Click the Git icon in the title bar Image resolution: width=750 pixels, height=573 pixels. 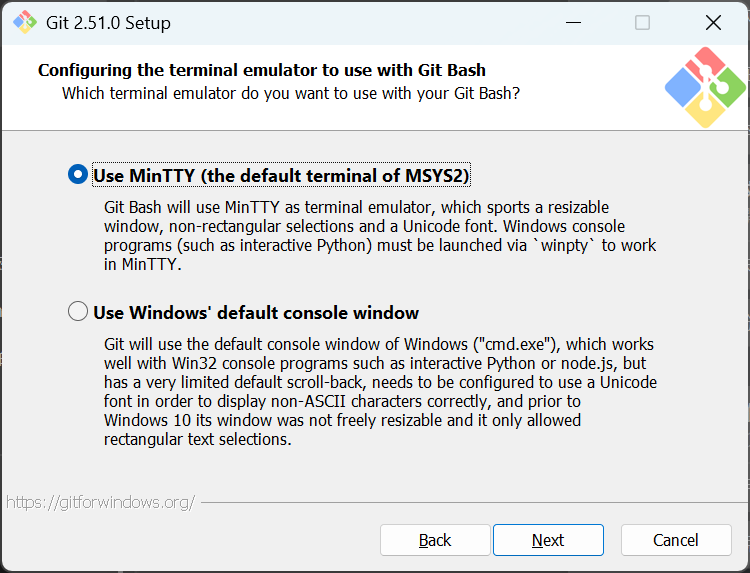pyautogui.click(x=24, y=22)
